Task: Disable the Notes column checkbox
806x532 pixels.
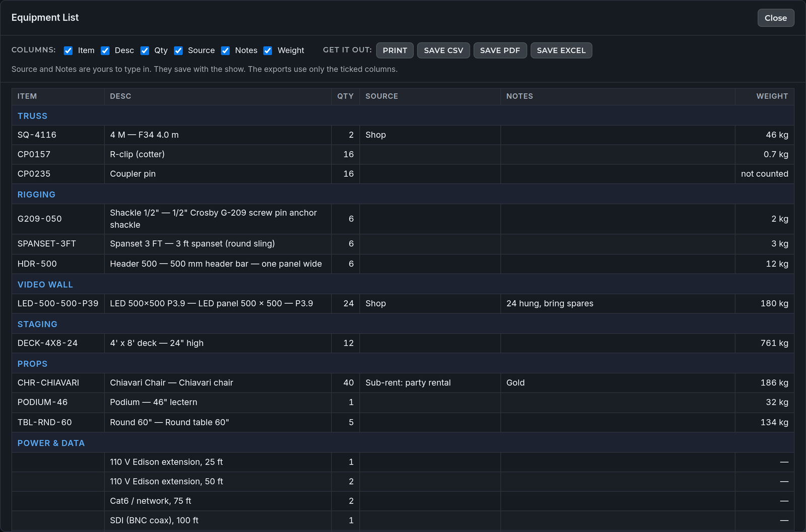Action: [x=226, y=50]
